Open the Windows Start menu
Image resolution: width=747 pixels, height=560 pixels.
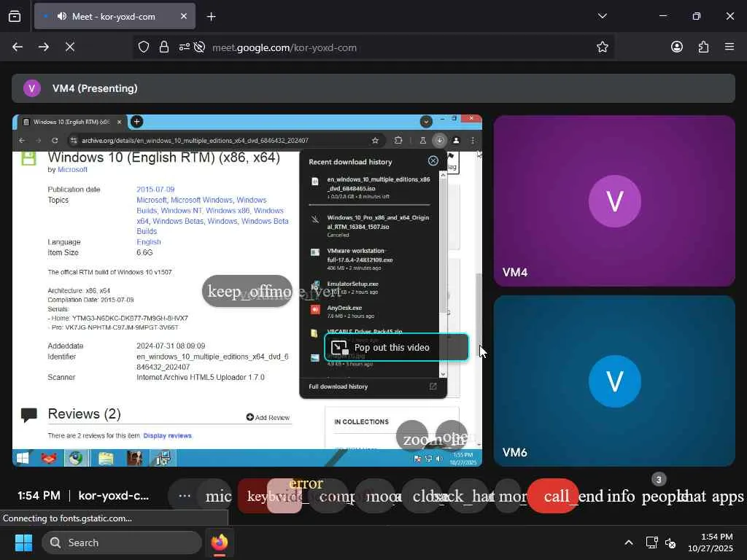point(23,542)
